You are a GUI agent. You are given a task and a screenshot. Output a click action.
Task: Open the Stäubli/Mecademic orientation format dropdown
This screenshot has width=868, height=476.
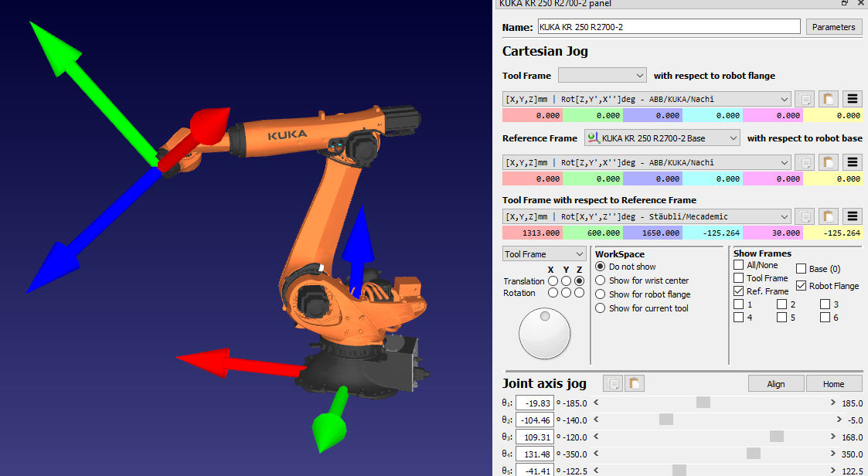coord(646,216)
